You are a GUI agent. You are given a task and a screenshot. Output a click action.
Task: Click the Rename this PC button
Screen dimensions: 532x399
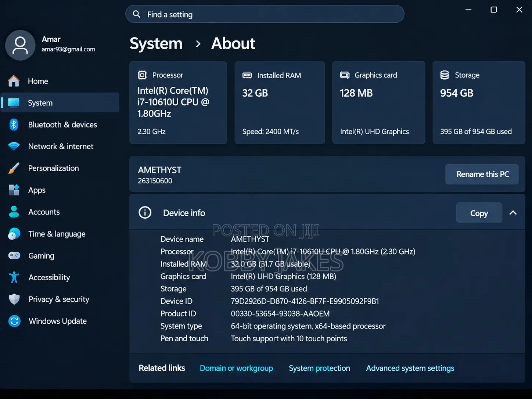coord(482,174)
